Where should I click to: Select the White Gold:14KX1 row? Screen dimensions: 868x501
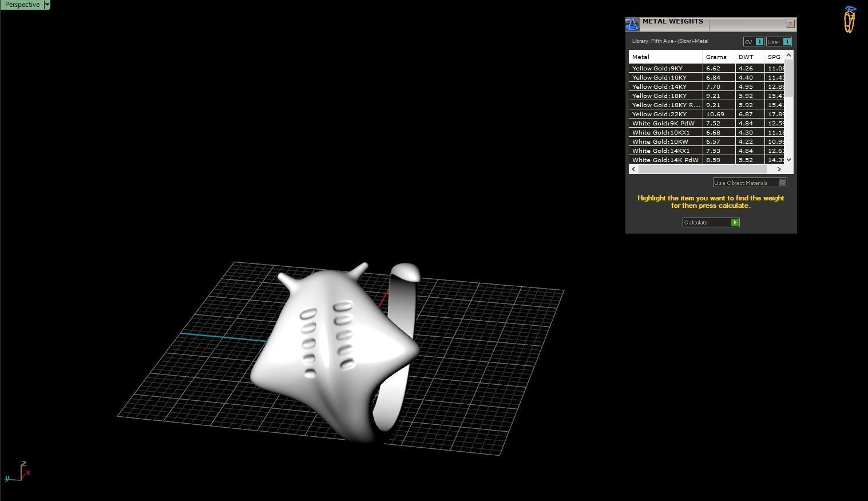(707, 151)
